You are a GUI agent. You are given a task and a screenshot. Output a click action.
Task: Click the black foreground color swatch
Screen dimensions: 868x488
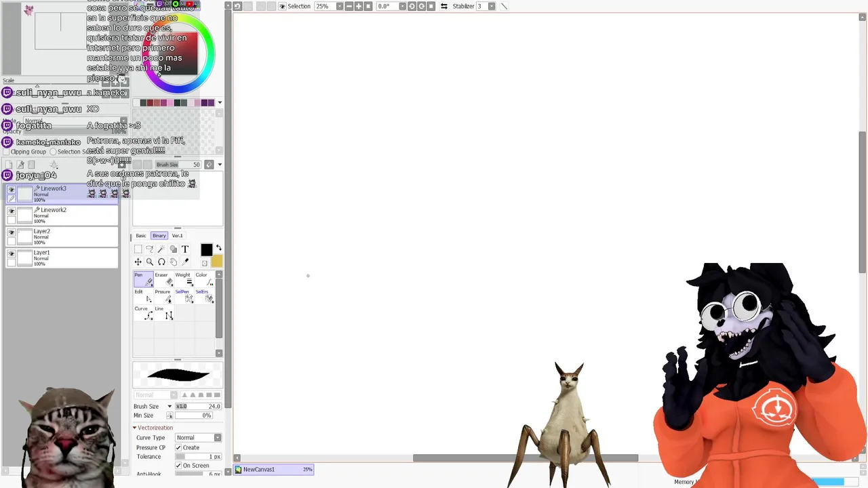[206, 250]
